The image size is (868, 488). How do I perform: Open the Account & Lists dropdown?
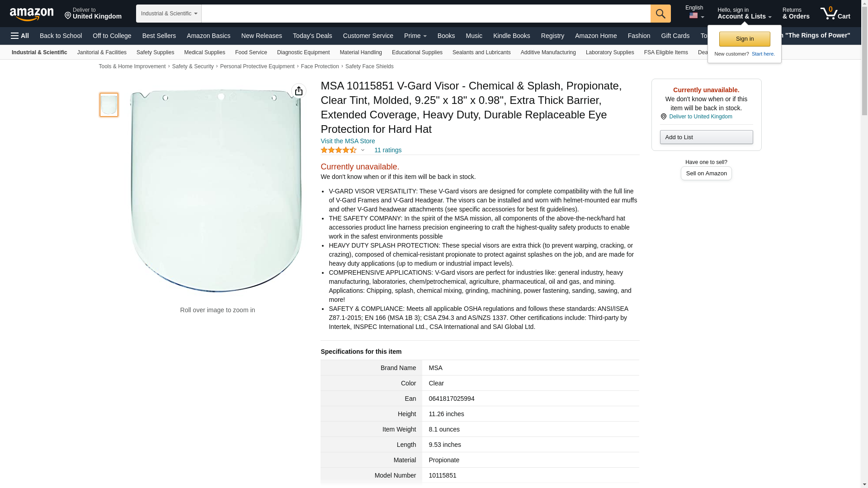(744, 13)
